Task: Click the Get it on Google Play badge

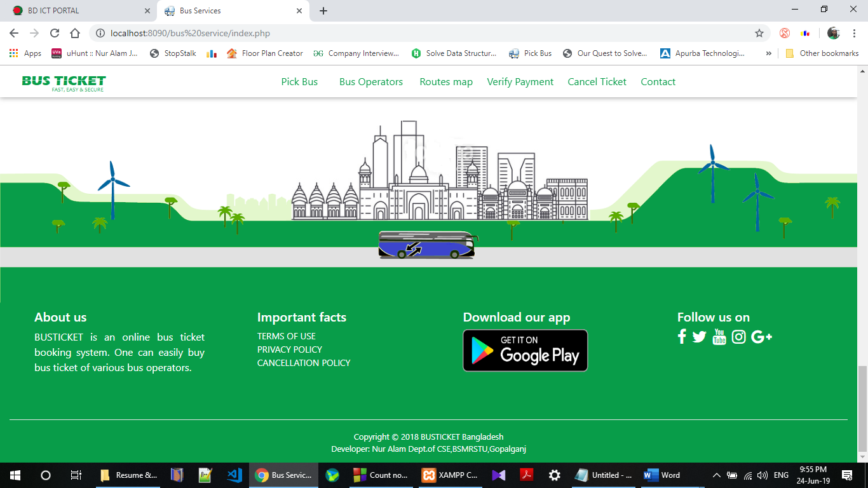Action: click(x=526, y=350)
